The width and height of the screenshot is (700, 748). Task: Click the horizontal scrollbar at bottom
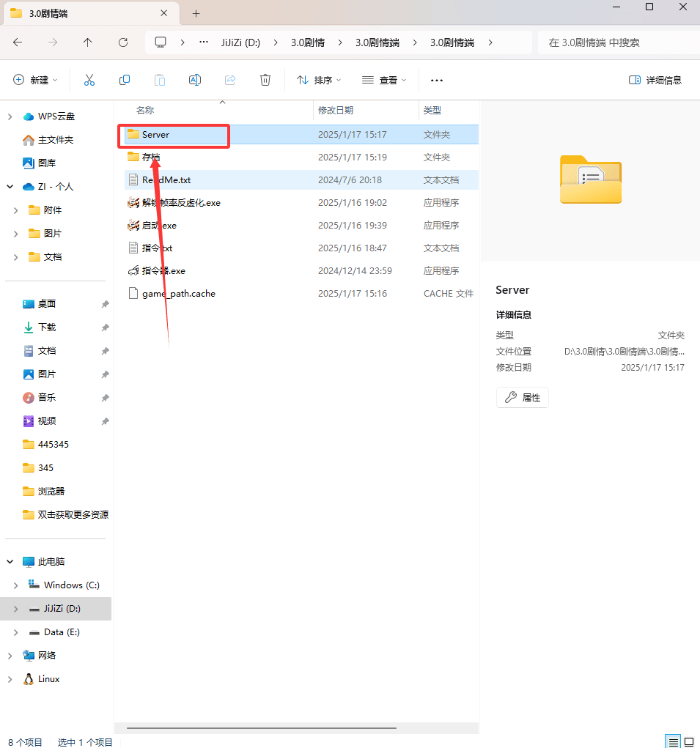pyautogui.click(x=261, y=728)
